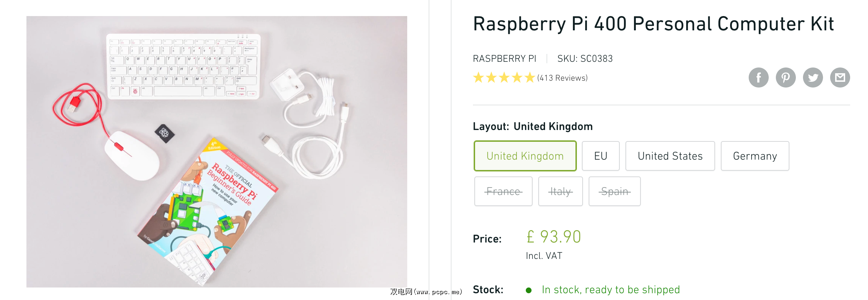Viewport: 868px width, 300px height.
Task: Select the Spain layout option
Action: (x=614, y=191)
